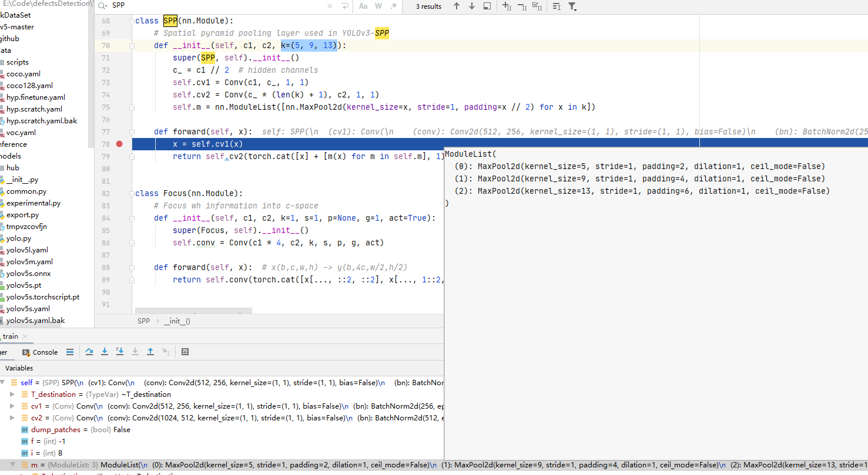Collapse the m ModuleList variable
This screenshot has width=868, height=475.
pos(13,465)
